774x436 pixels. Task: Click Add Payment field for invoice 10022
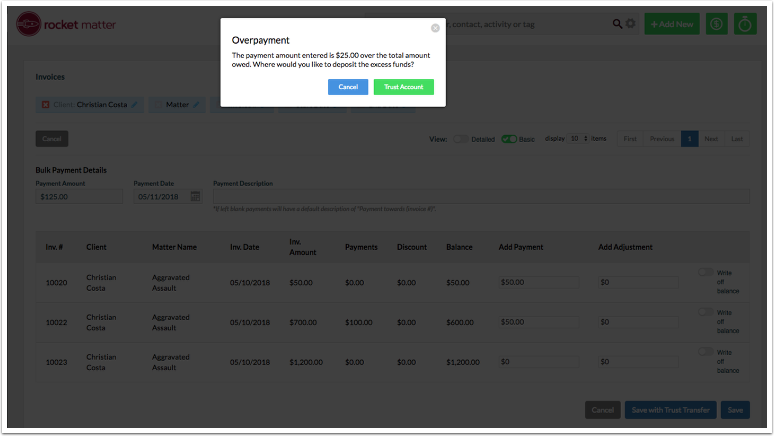(539, 322)
